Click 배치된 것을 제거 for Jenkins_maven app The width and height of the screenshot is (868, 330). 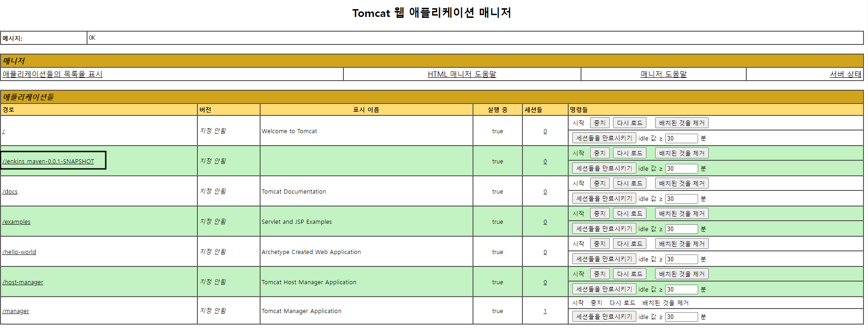pos(682,153)
